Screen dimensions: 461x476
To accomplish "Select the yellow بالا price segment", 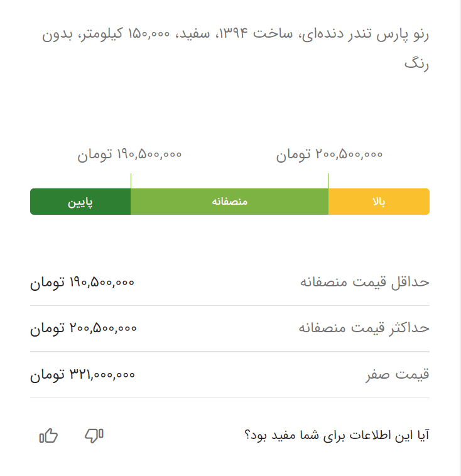I will [x=379, y=202].
